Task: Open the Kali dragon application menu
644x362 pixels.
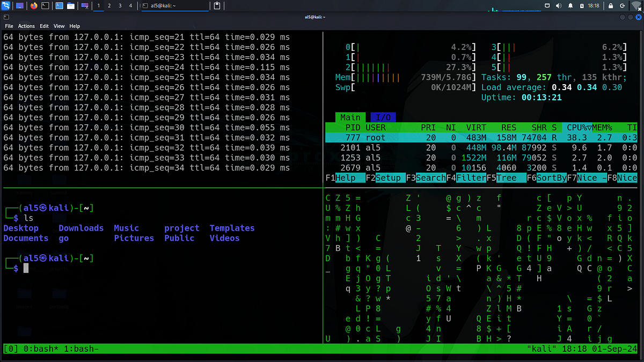Action: 6,6
